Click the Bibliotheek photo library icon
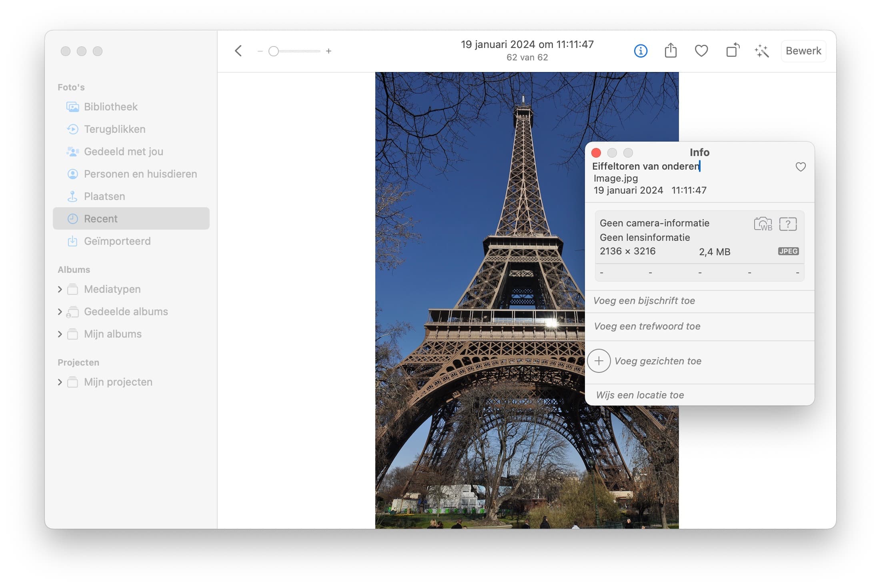 72,107
